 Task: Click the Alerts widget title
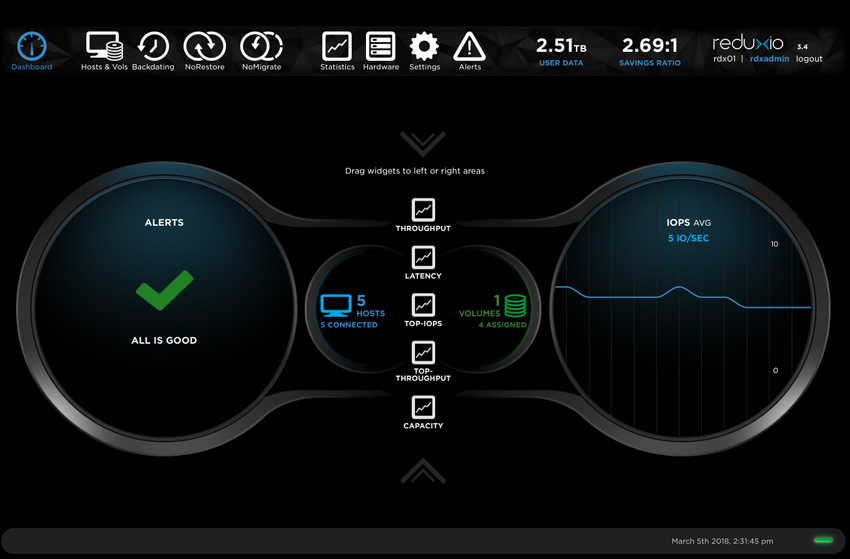point(164,222)
